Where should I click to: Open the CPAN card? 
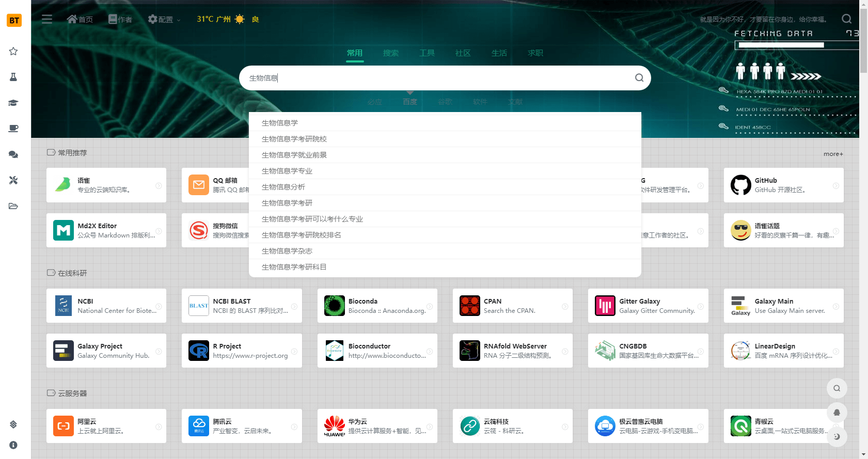[513, 306]
